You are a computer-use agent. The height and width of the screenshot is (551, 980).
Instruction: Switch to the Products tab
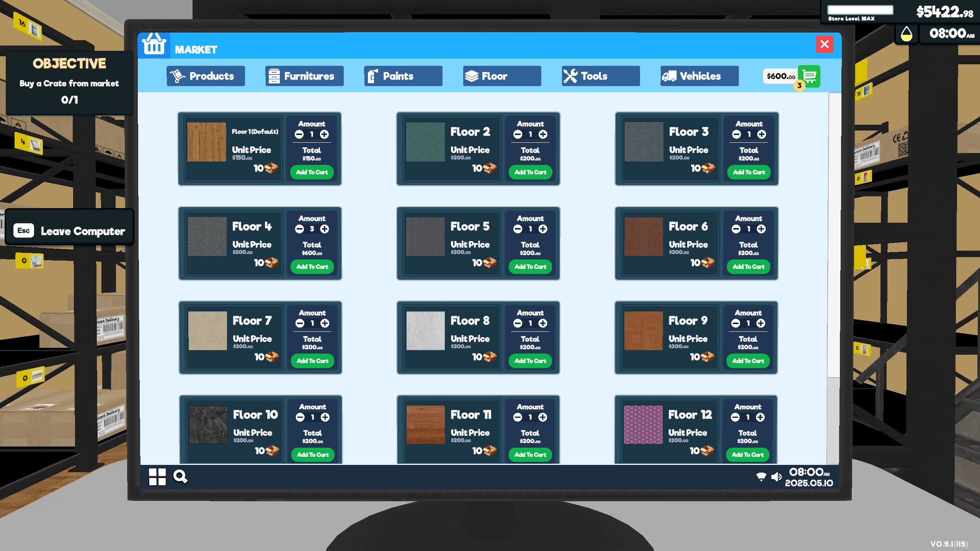click(x=206, y=76)
